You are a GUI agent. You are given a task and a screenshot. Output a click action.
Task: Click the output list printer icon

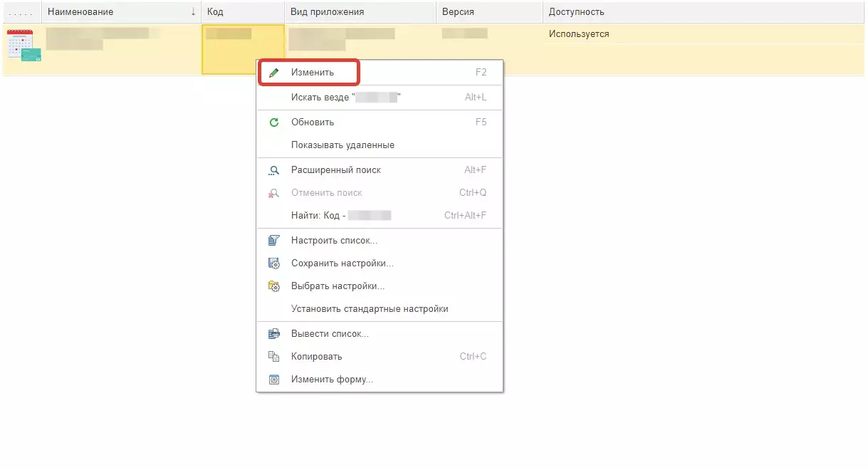click(x=274, y=334)
